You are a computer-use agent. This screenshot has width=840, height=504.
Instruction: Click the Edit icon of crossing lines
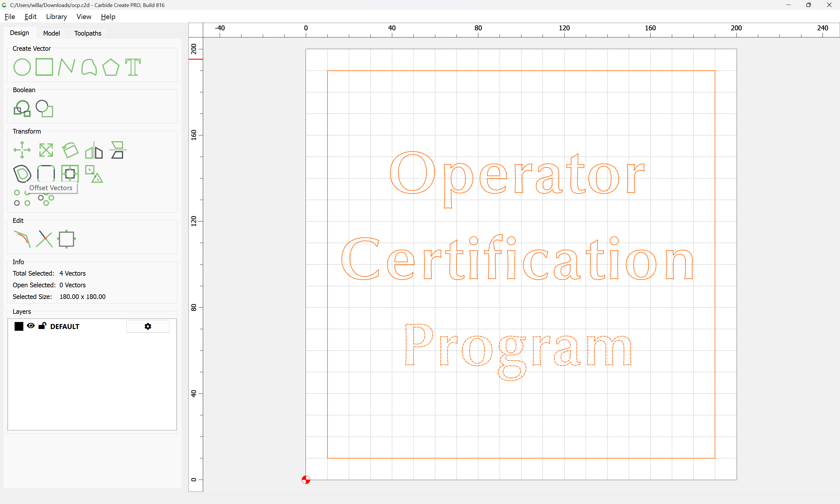(x=44, y=239)
